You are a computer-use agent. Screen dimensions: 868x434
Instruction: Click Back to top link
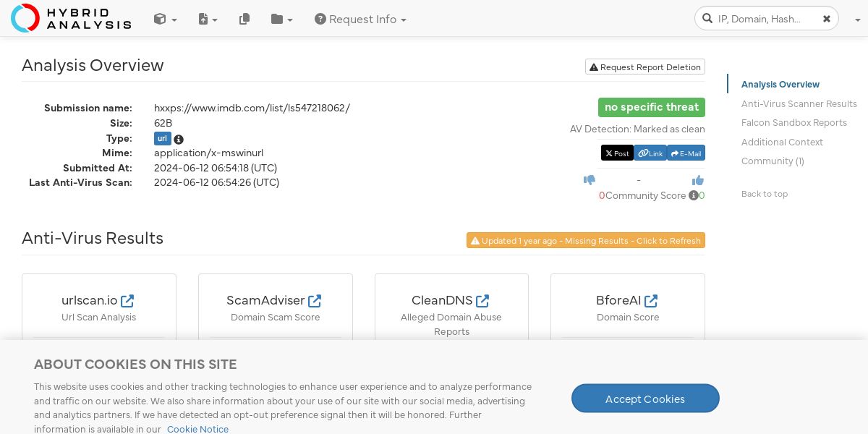click(765, 194)
